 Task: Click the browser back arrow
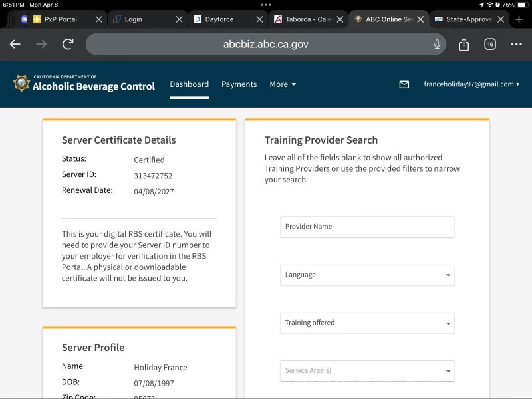[15, 45]
